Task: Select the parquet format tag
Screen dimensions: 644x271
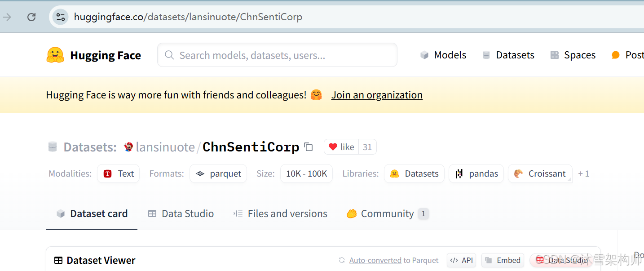Action: [218, 173]
